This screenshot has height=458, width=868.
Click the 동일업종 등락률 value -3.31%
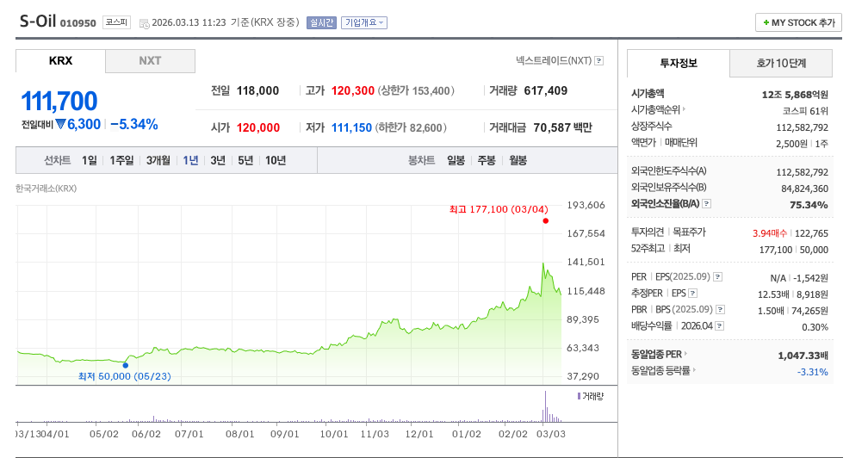click(x=813, y=372)
